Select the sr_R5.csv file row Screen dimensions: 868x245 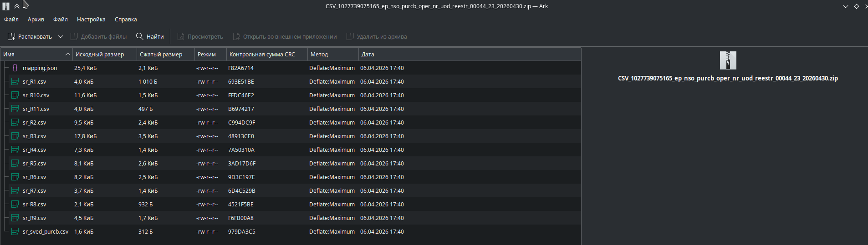pos(35,164)
